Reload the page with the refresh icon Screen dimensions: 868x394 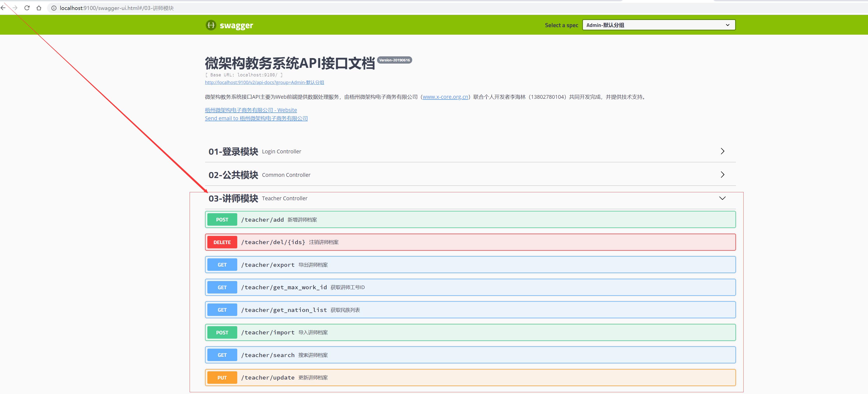(27, 8)
